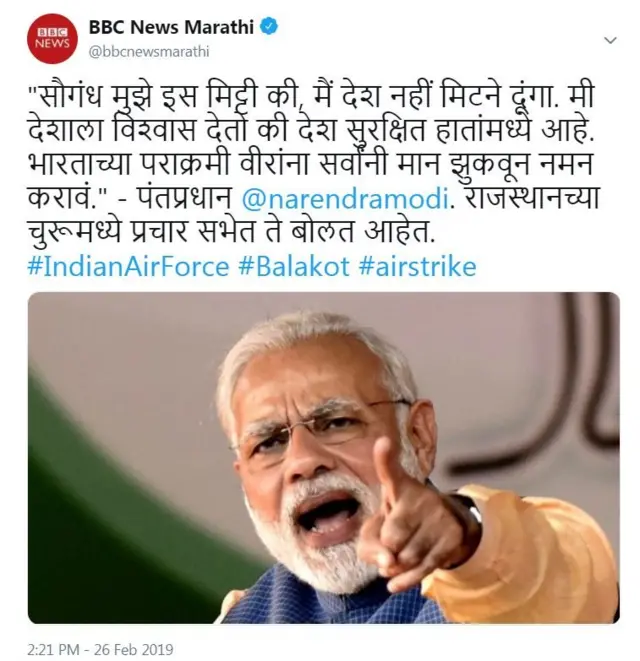
Task: Click the word राजस्थानच्या in the tweet
Action: tap(528, 199)
